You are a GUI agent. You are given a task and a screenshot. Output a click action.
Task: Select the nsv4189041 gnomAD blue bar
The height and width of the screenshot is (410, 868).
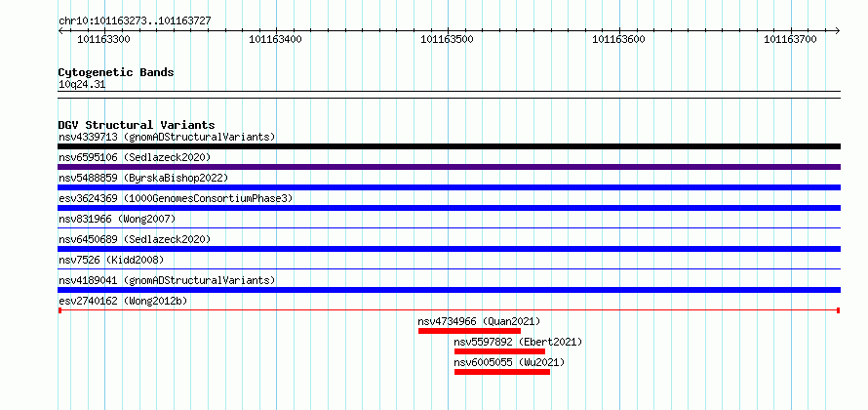[449, 290]
